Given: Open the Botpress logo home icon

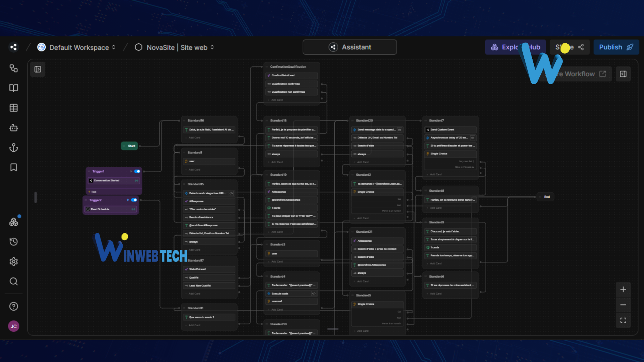Looking at the screenshot, I should [x=14, y=47].
